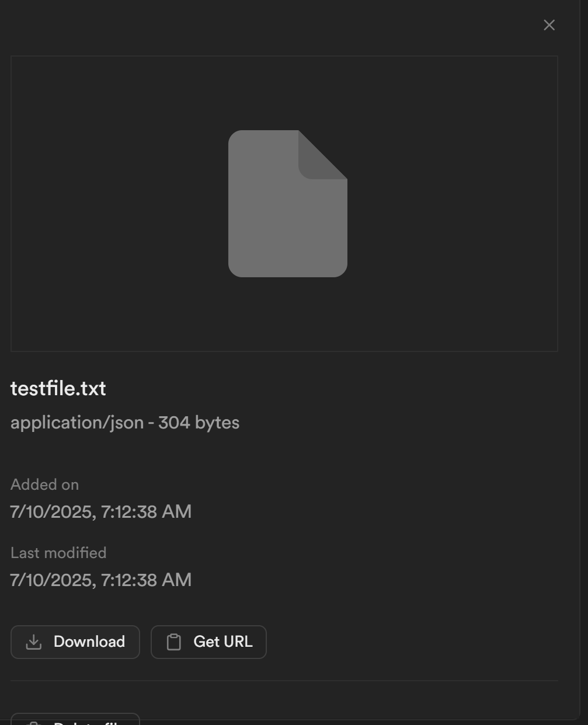
Task: Click the download arrow icon
Action: click(x=34, y=642)
